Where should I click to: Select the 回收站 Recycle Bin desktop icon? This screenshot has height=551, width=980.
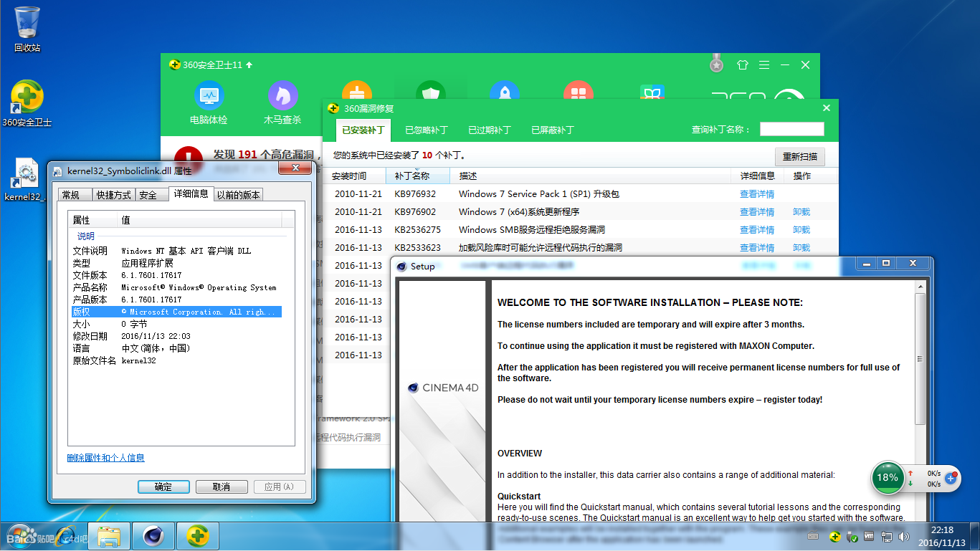coord(27,29)
